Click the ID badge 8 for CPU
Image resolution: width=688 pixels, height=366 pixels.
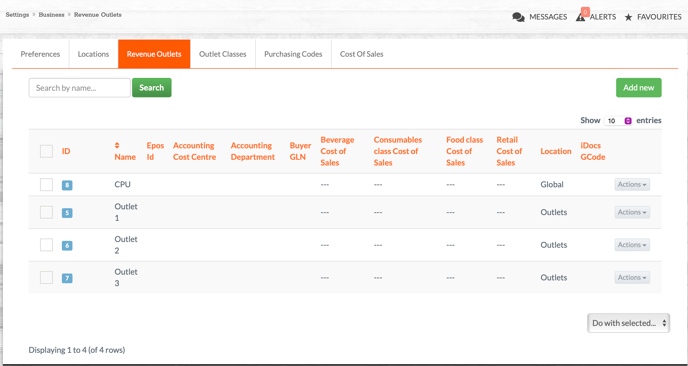click(67, 185)
